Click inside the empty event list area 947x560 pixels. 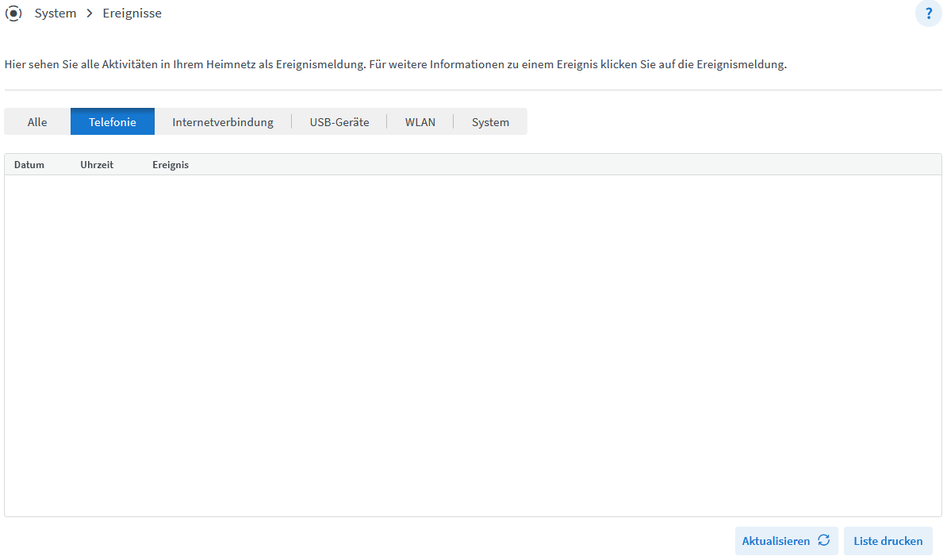click(473, 345)
